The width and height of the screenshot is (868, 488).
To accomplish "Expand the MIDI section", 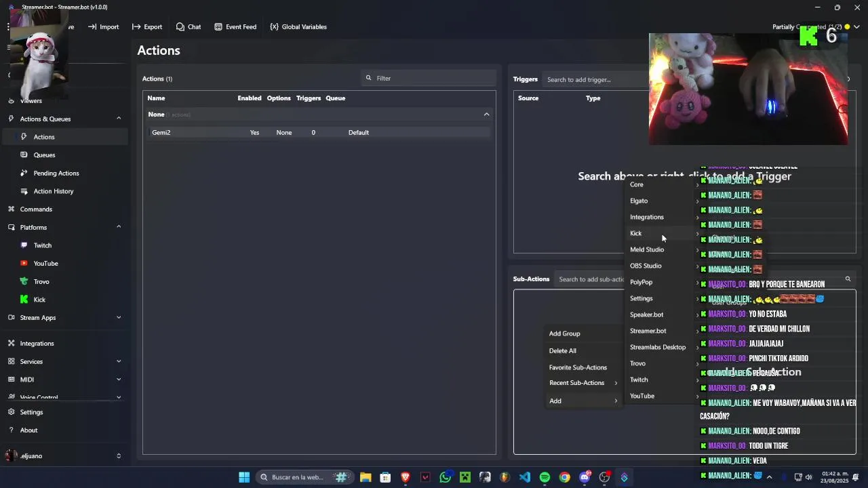I will [x=119, y=380].
